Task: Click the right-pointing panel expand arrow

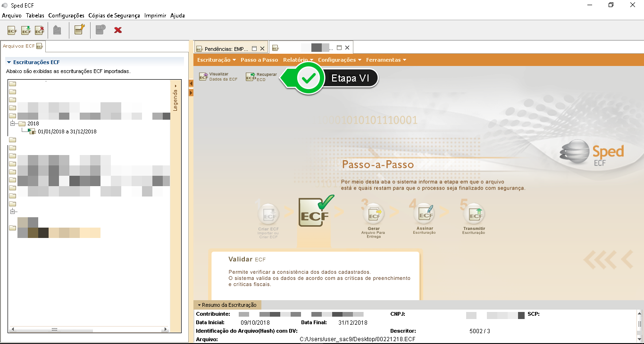Action: pyautogui.click(x=191, y=93)
